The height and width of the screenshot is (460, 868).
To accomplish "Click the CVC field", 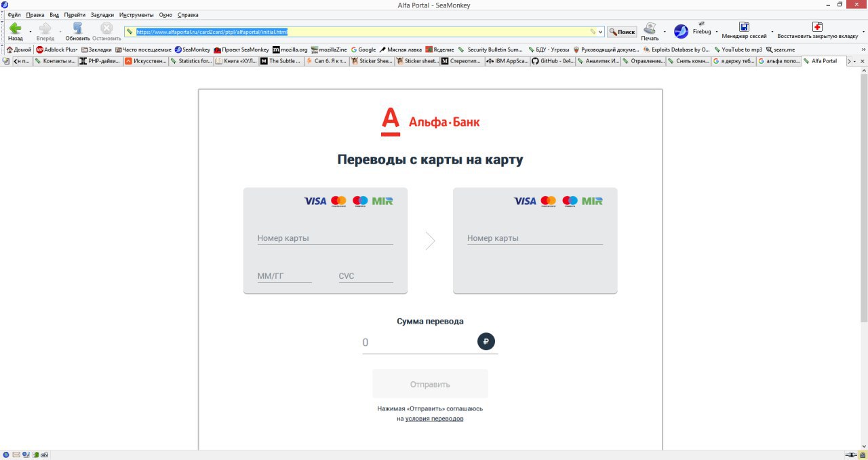I will pos(366,276).
